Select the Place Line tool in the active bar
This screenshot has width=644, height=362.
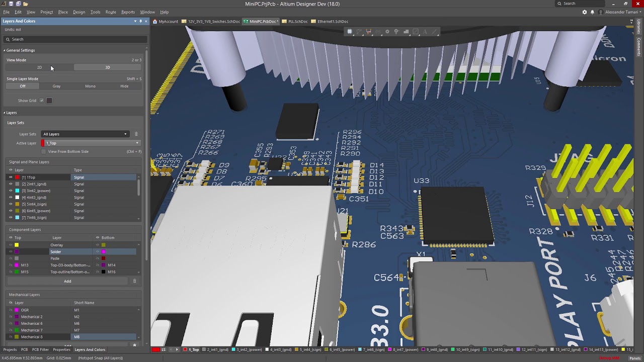[x=435, y=32]
